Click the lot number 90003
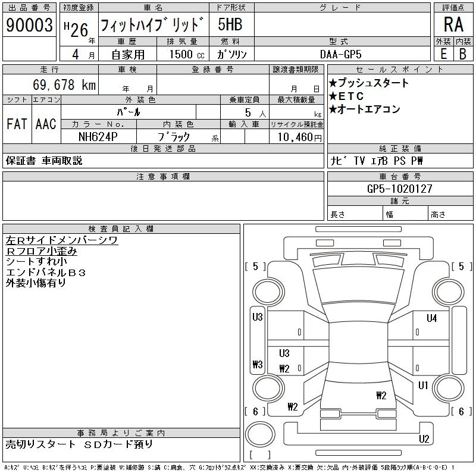This screenshot has height=476, width=476. 29,25
